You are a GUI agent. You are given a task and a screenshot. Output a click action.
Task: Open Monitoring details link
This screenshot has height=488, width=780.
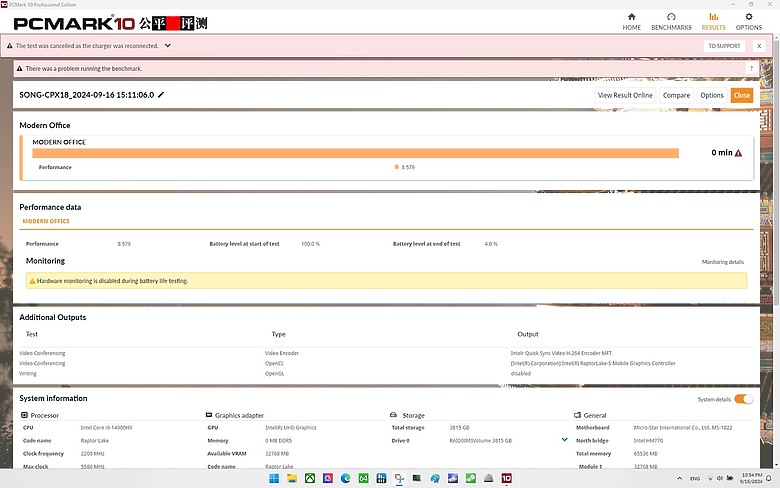(x=722, y=262)
